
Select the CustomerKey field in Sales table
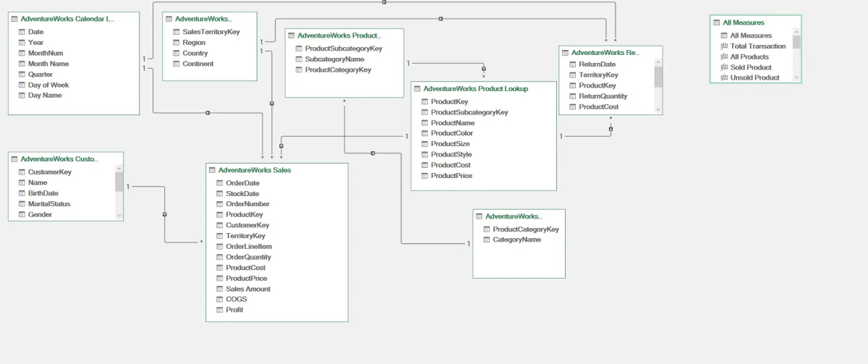[247, 225]
